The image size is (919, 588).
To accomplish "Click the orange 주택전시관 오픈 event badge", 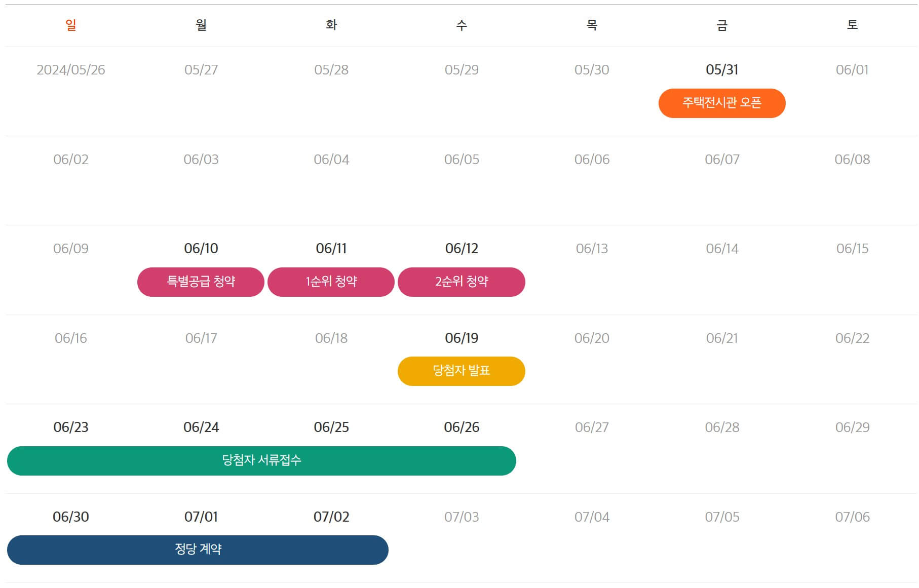I will [x=721, y=103].
